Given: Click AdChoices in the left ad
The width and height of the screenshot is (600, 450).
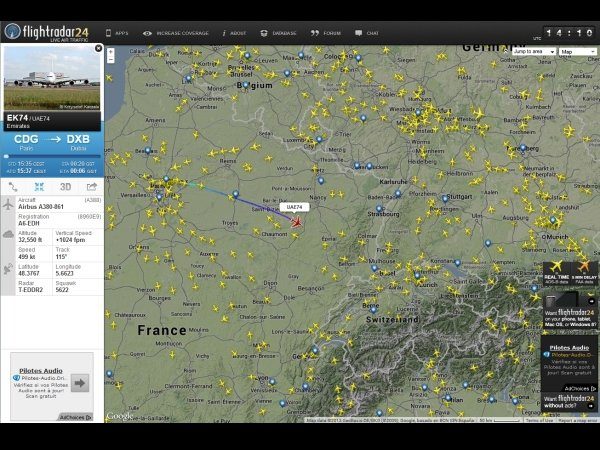Looking at the screenshot, I should click(x=75, y=417).
